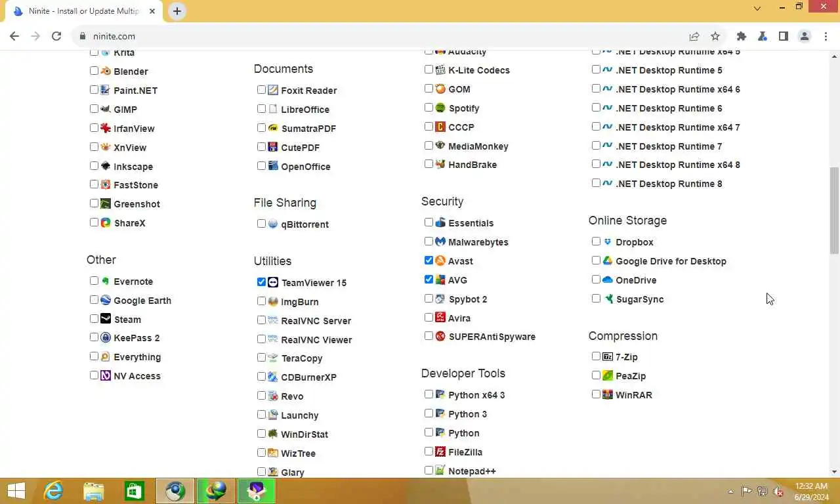Open the tab search dropdown arrow
Viewport: 840px width, 504px height.
pyautogui.click(x=757, y=9)
